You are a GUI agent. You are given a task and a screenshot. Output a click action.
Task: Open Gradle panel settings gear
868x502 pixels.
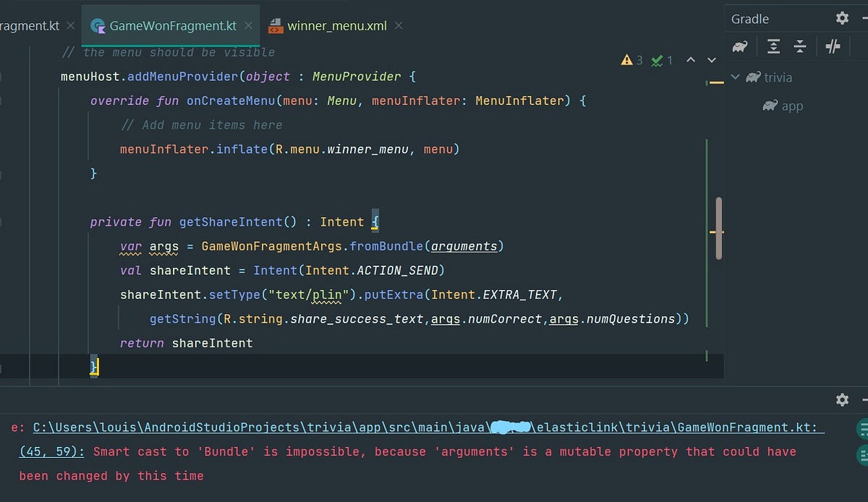842,17
